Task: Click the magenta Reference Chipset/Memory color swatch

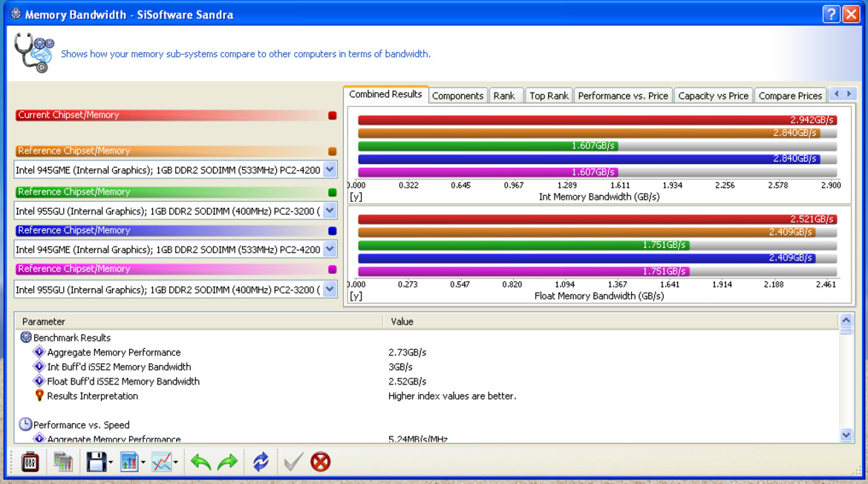Action: [332, 269]
